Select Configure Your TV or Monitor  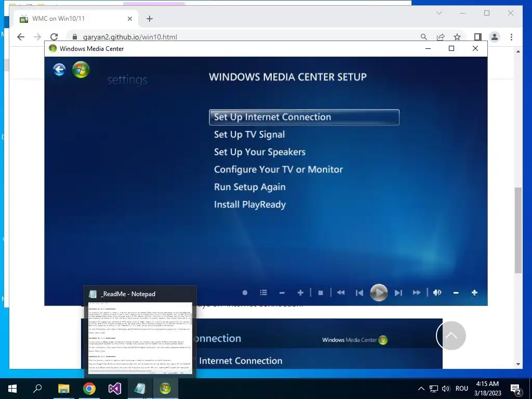pyautogui.click(x=278, y=170)
